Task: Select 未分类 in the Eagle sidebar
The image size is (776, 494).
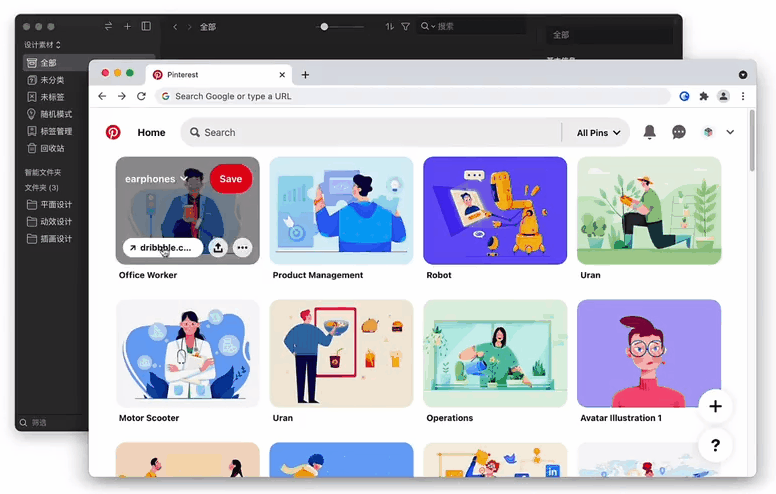Action: click(52, 80)
